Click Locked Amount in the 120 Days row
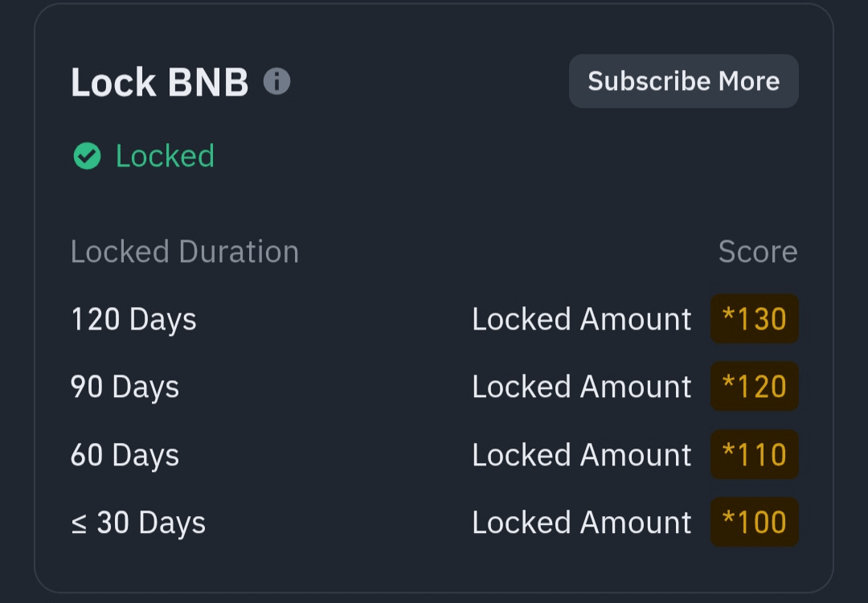 (581, 319)
